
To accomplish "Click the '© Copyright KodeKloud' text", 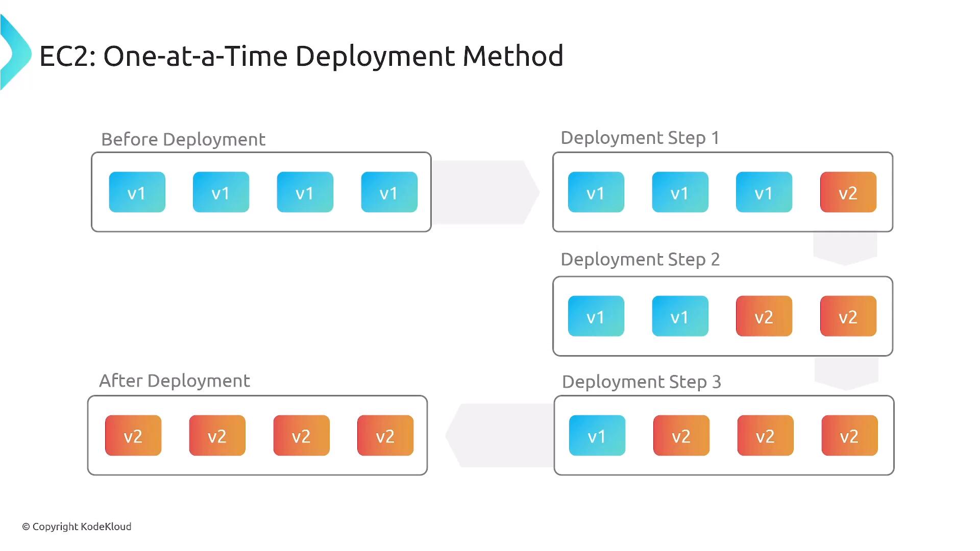I will [77, 527].
